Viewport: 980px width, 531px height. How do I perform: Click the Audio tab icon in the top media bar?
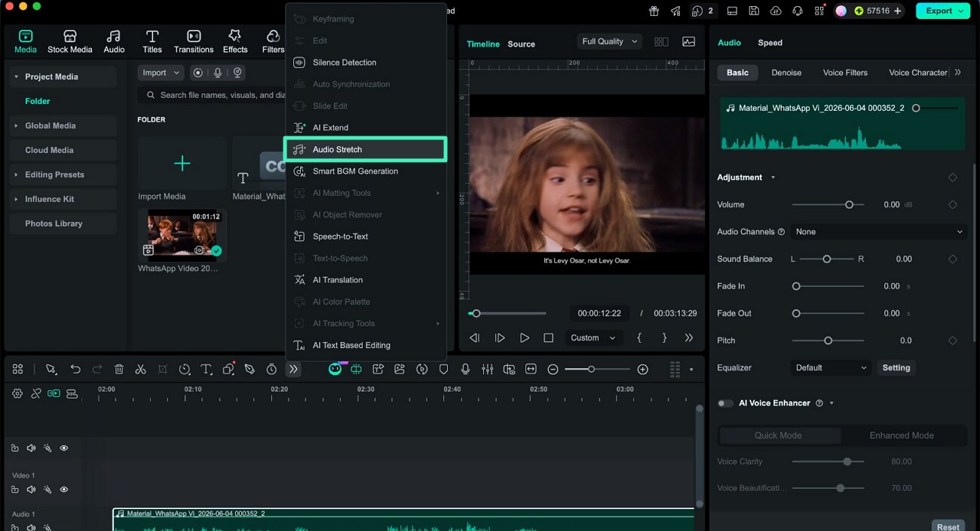(x=114, y=41)
